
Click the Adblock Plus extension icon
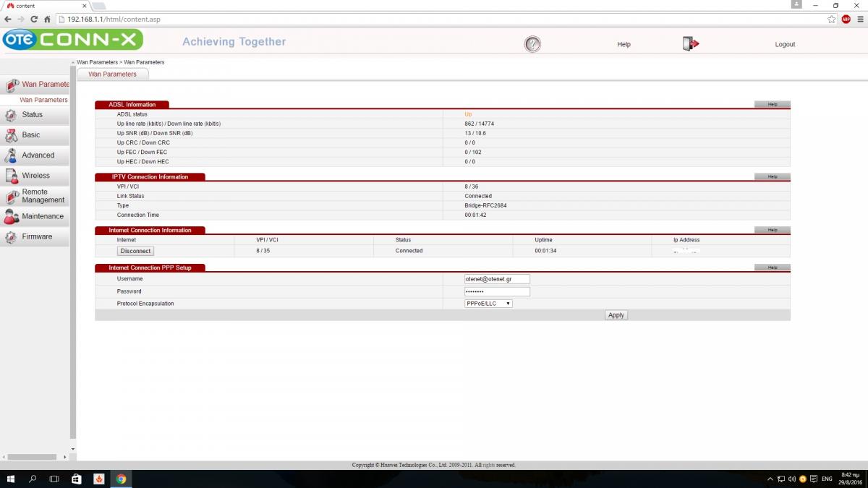tap(846, 19)
